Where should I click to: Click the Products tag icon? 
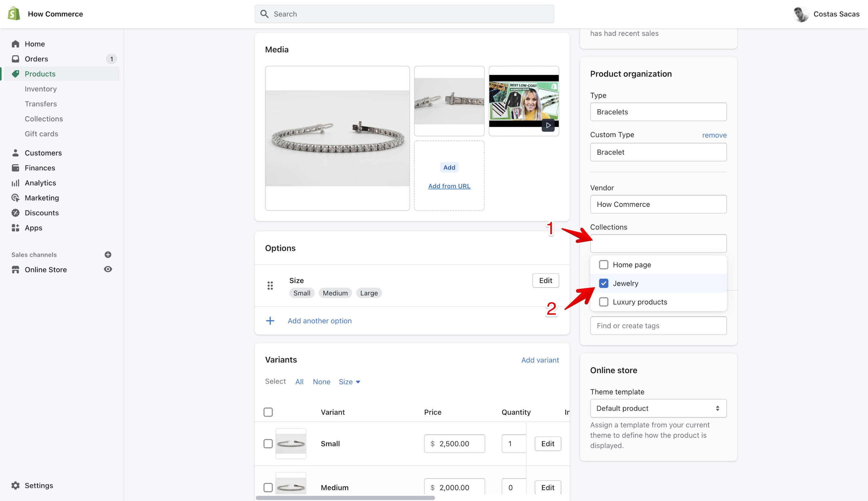pos(15,74)
